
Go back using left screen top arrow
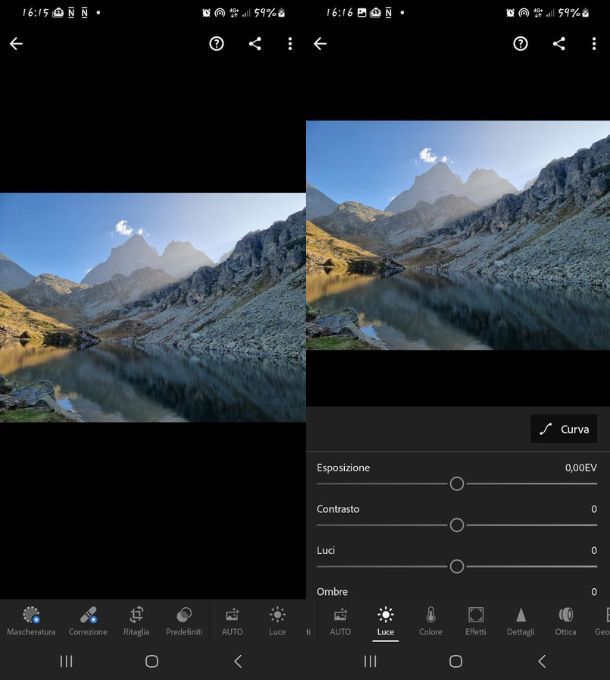[16, 44]
